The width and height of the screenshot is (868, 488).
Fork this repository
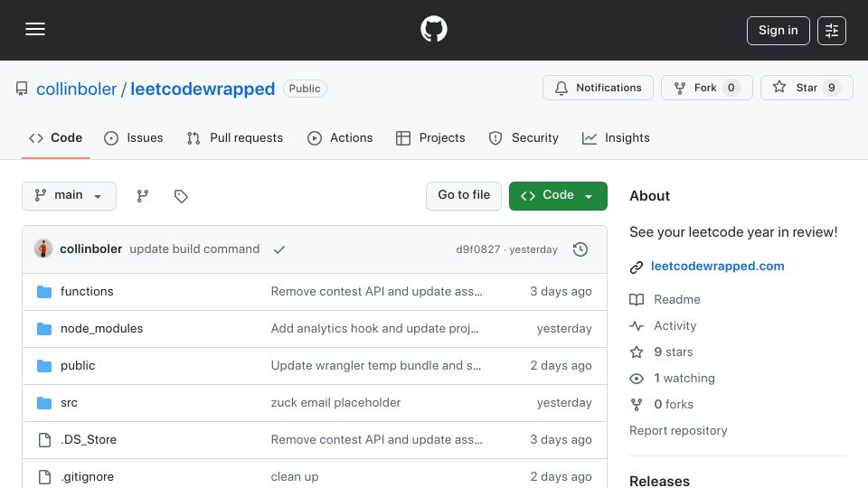click(706, 88)
